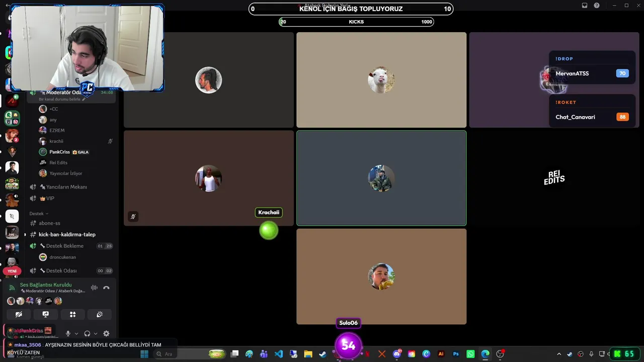Open Adobe Illustrator from taskbar
Viewport: 644px width, 362px height.
tap(441, 354)
